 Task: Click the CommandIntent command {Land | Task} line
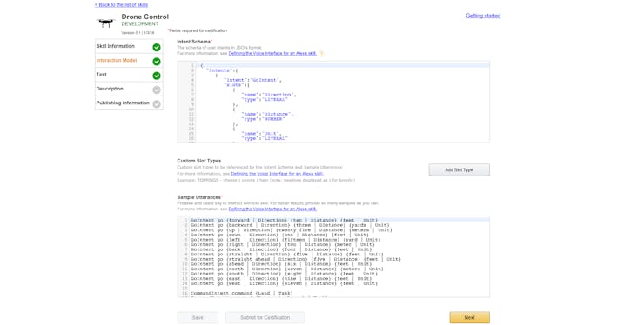(x=242, y=294)
